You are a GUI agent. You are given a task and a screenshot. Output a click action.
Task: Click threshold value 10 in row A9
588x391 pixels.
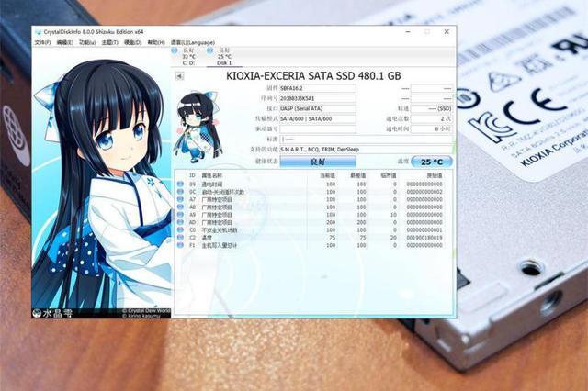click(x=393, y=215)
